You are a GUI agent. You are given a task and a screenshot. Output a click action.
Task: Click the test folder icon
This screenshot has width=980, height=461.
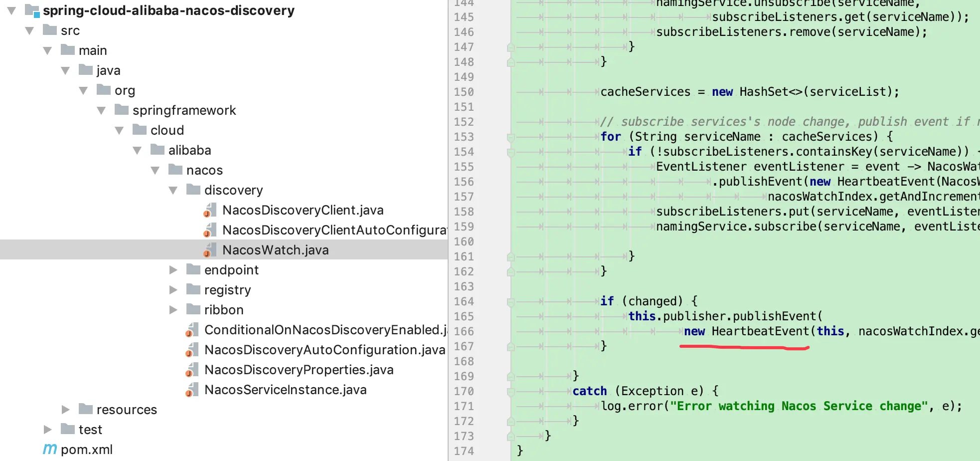68,429
